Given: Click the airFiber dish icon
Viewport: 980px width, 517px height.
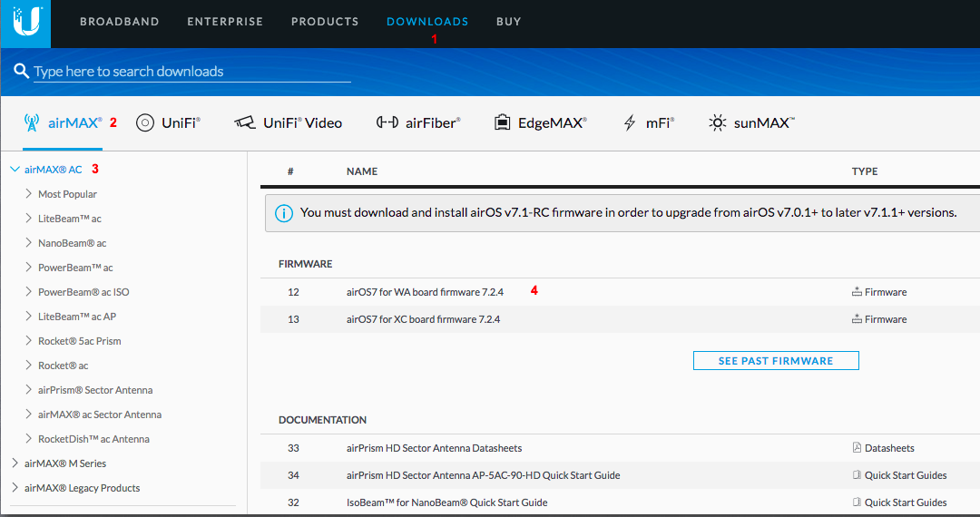Looking at the screenshot, I should tap(387, 122).
